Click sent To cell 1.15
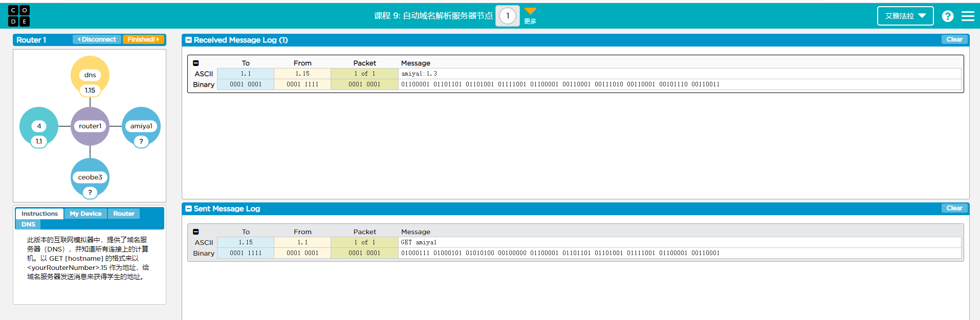The image size is (980, 320). pyautogui.click(x=246, y=242)
